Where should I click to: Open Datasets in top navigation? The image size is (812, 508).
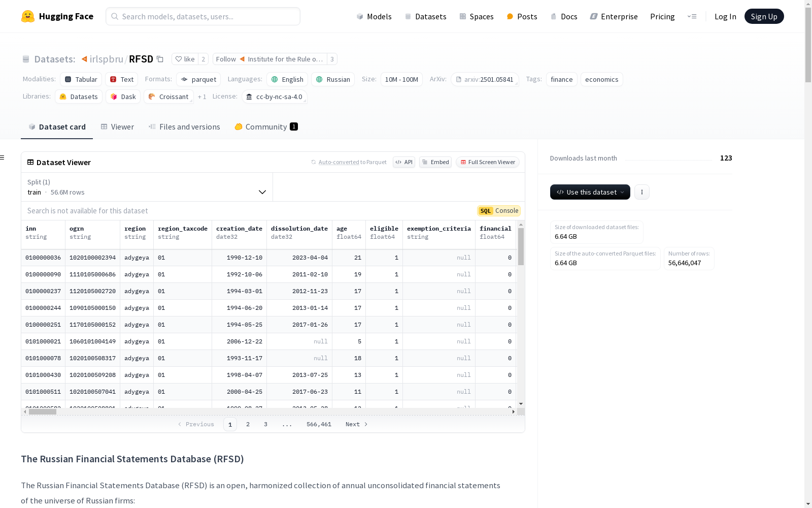click(425, 16)
